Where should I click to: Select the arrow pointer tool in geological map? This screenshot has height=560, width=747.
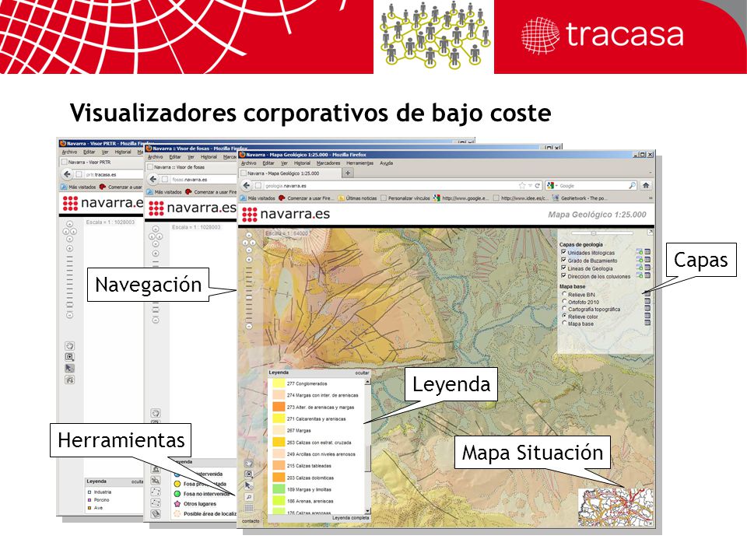tap(248, 485)
